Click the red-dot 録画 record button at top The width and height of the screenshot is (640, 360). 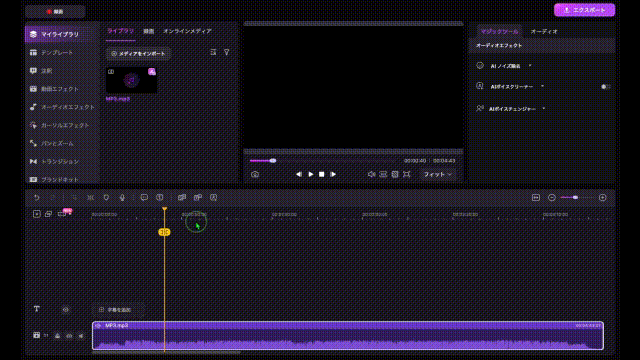(x=55, y=11)
